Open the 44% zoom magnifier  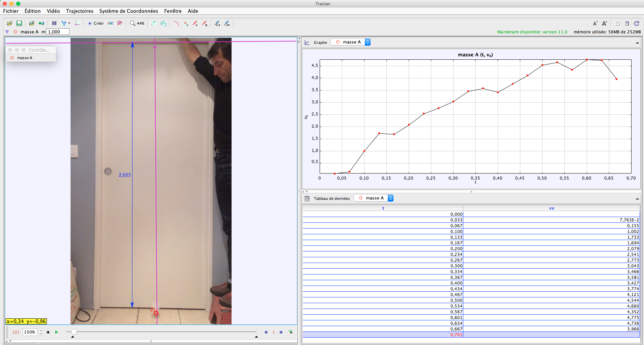coord(137,23)
